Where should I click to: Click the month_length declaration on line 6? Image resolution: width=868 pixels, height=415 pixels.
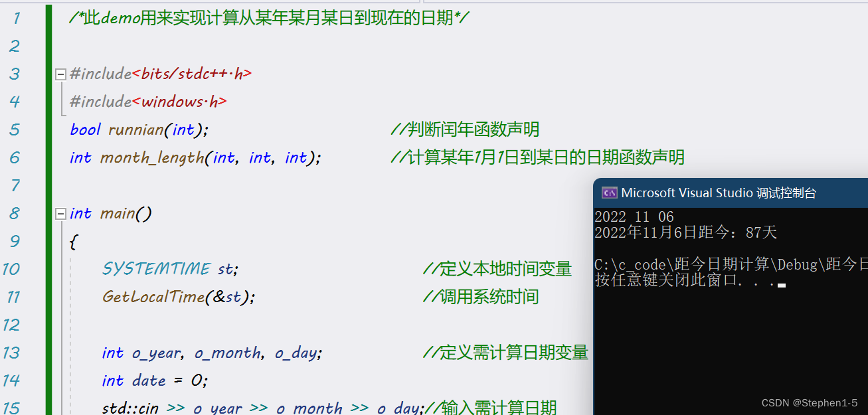click(x=153, y=157)
